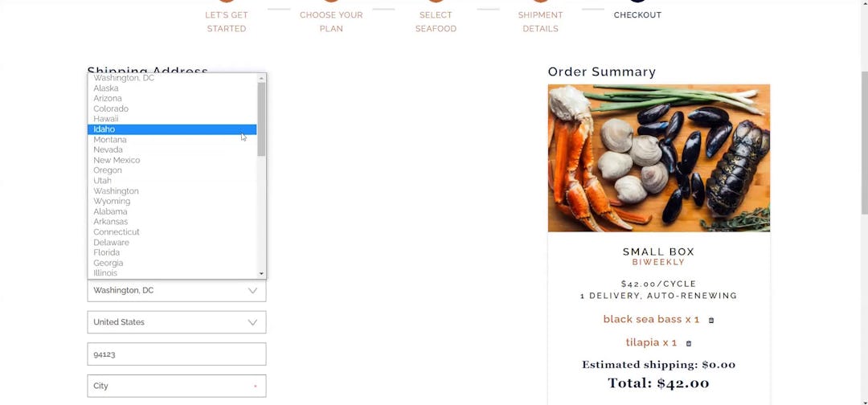Expand the United States country dropdown
The image size is (868, 405).
177,322
